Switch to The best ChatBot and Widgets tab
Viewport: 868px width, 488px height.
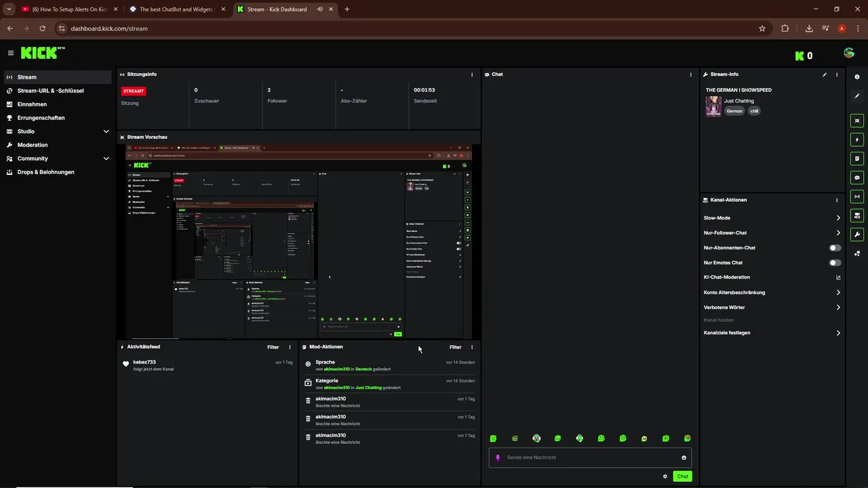pyautogui.click(x=177, y=9)
